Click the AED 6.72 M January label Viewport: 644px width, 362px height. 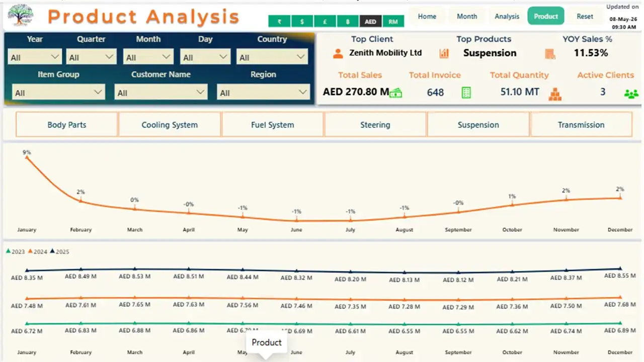pos(27,331)
